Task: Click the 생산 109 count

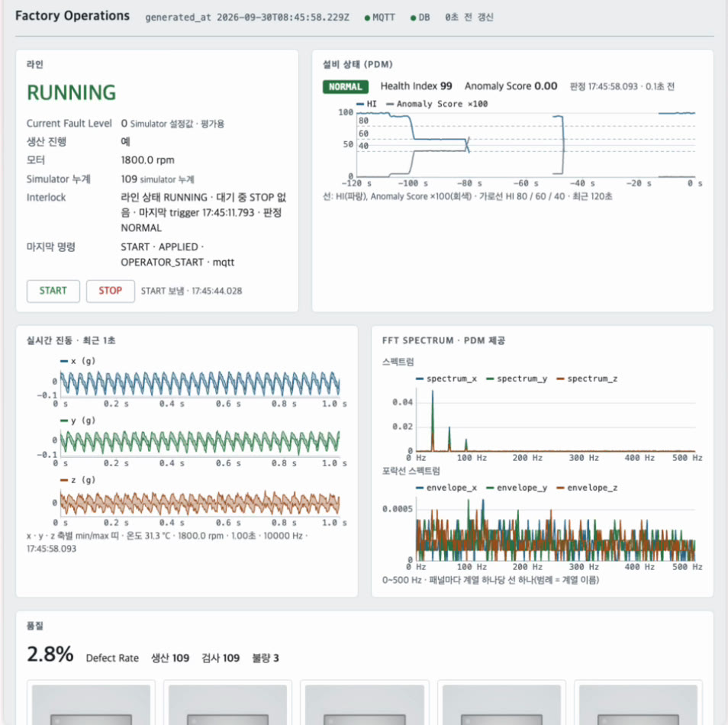Action: 170,658
